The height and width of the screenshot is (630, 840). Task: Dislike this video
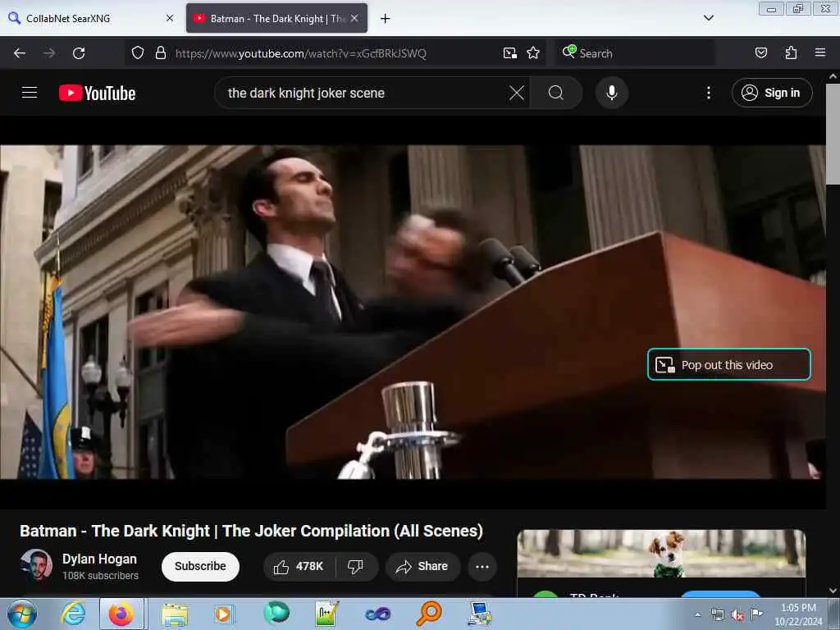coord(356,567)
